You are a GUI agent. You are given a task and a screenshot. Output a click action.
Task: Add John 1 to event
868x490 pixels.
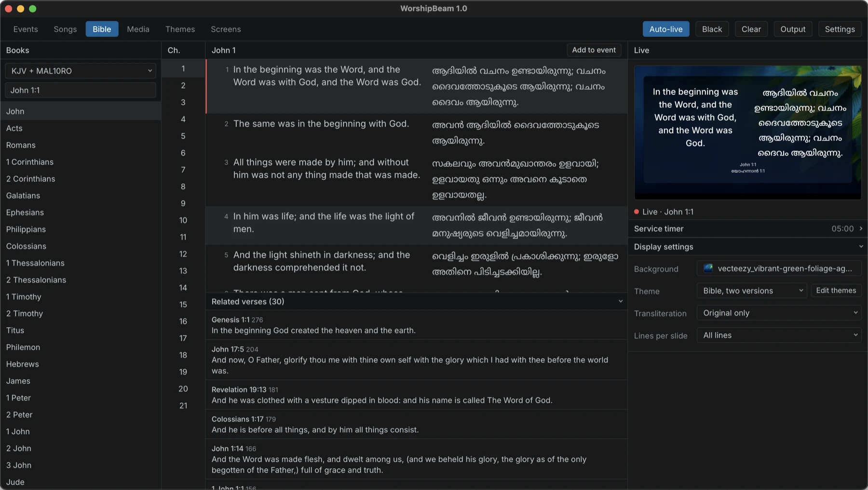[x=594, y=50]
